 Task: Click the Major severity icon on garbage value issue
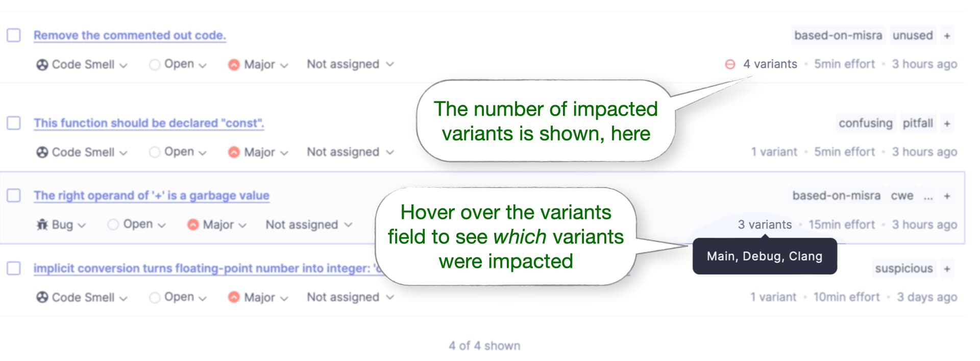click(x=193, y=224)
